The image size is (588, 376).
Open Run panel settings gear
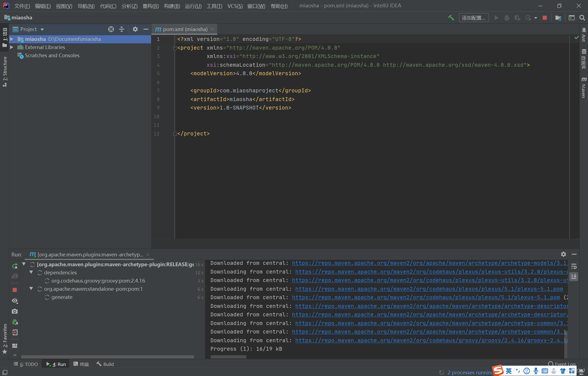[563, 254]
